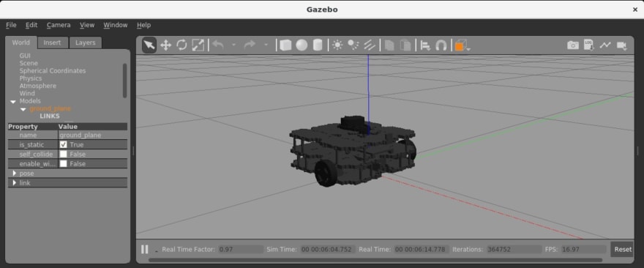Click the name value ground_plane field
This screenshot has width=644, height=268.
tap(93, 135)
